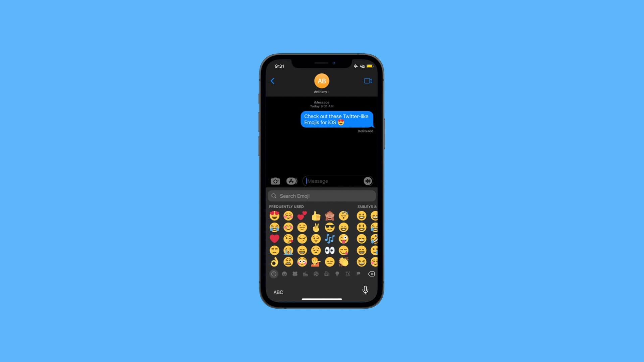
Task: Tap the audio waveform record button
Action: (x=368, y=181)
